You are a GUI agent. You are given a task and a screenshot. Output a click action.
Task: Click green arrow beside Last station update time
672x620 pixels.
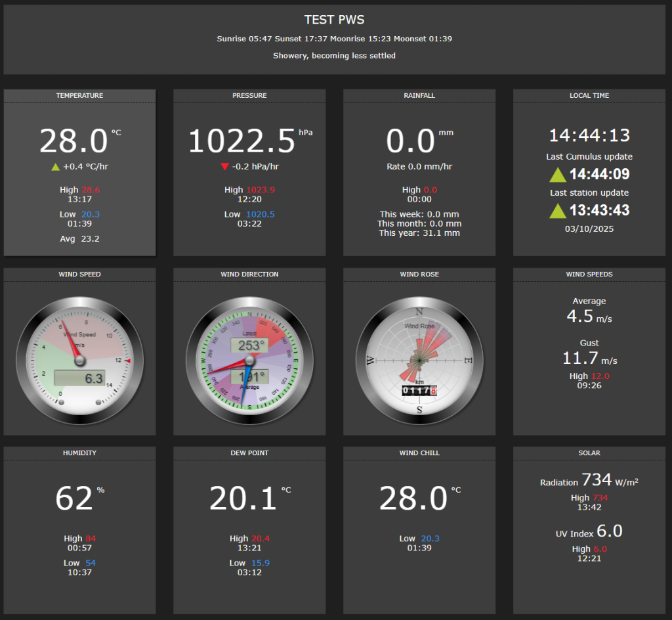[x=557, y=211]
